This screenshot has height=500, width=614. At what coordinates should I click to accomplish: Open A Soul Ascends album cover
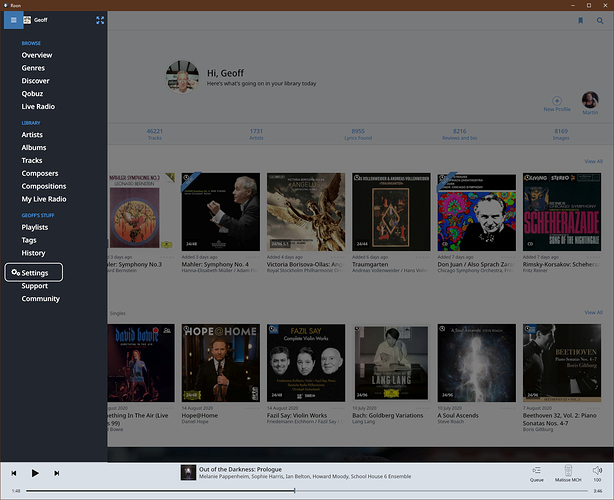(477, 363)
